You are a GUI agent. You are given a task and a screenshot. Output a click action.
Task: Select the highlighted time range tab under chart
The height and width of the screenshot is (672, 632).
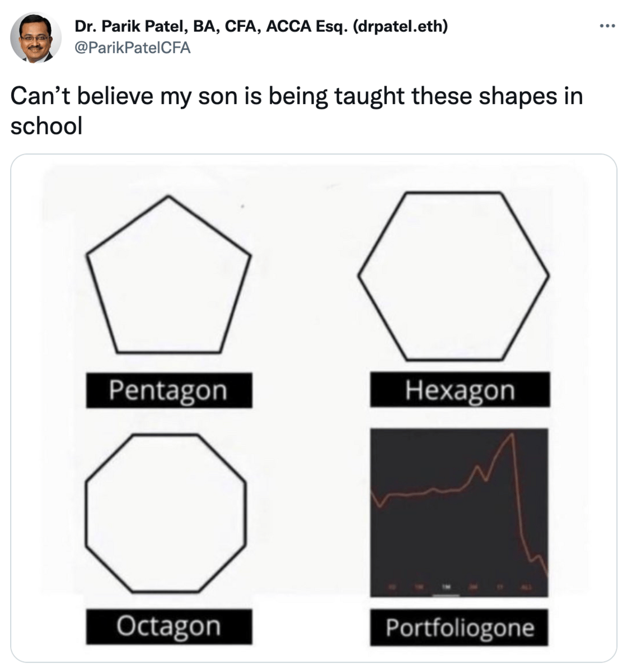446,587
